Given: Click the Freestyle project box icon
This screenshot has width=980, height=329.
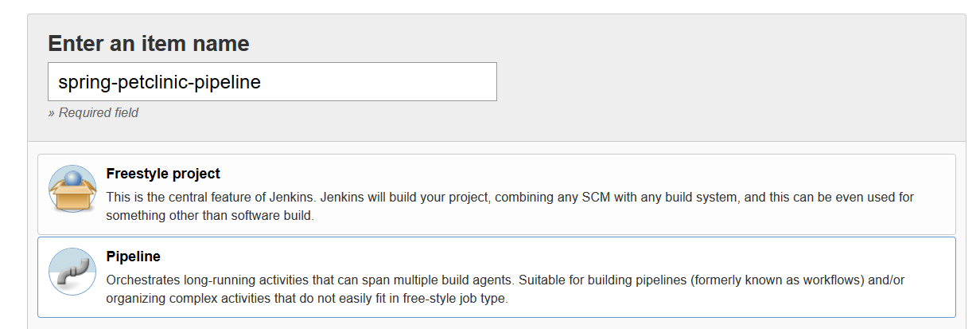Looking at the screenshot, I should (x=72, y=190).
